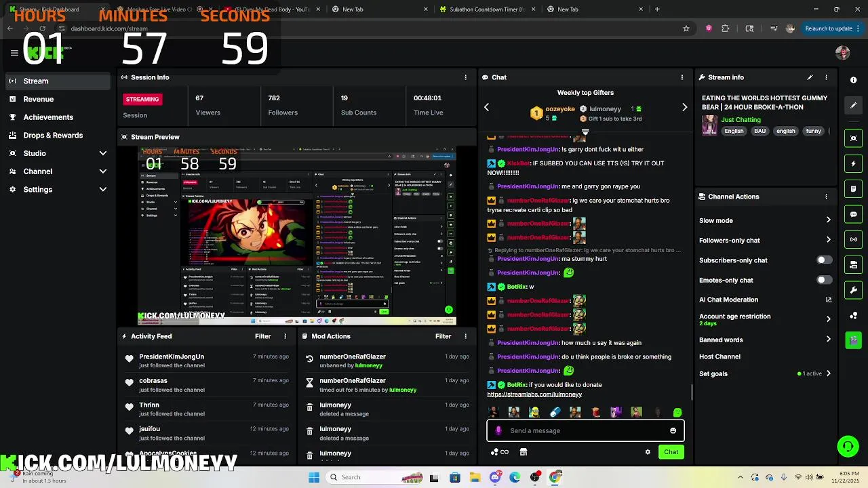Open Chat panel three-dot menu
Image resolution: width=868 pixels, height=488 pixels.
click(x=682, y=77)
